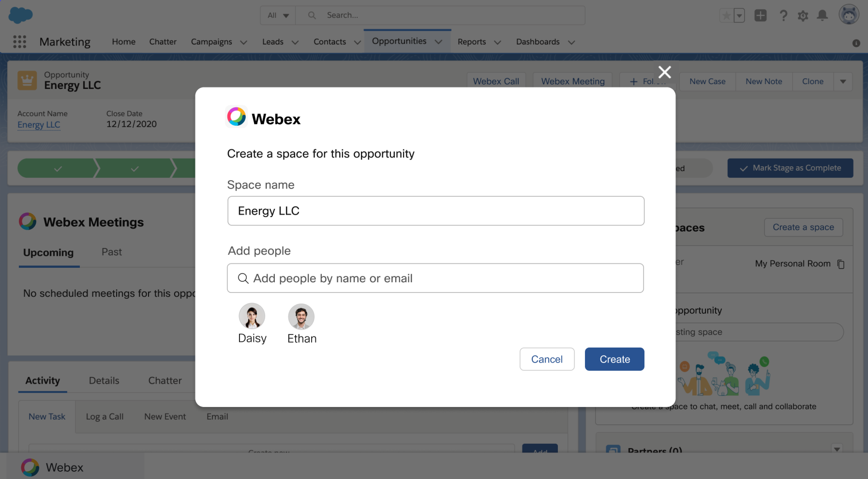Click the Webex Meetings panel logo
Image resolution: width=868 pixels, height=479 pixels.
click(x=28, y=221)
